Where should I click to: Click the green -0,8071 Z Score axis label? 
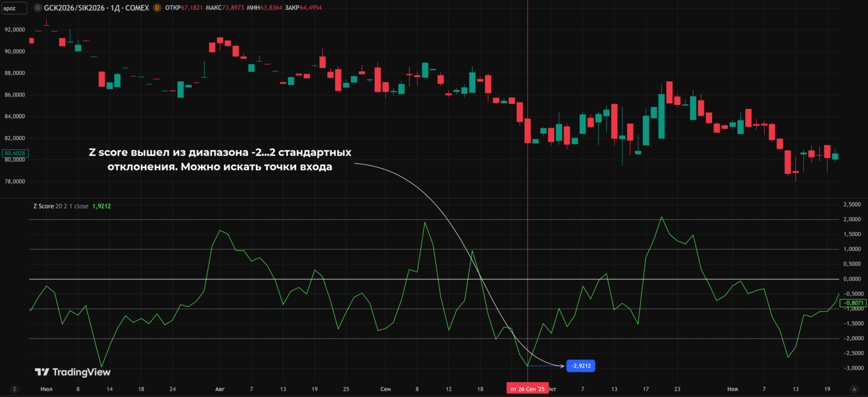pos(853,303)
